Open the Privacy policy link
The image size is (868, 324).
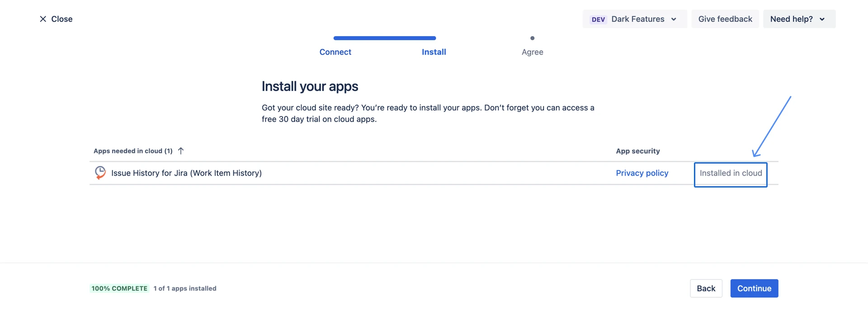pyautogui.click(x=642, y=173)
